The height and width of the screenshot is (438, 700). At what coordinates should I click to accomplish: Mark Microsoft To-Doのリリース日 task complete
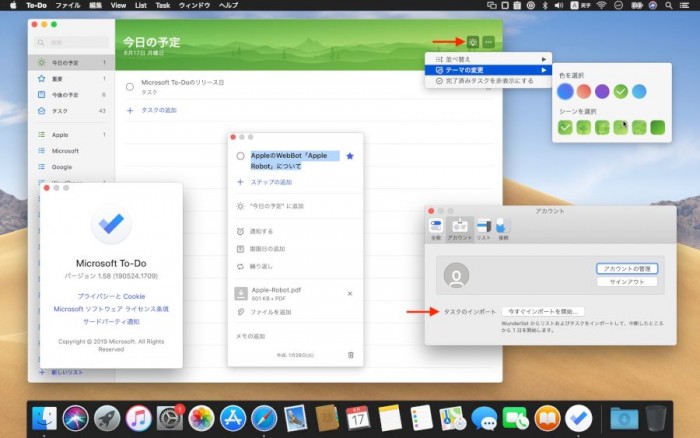[130, 87]
